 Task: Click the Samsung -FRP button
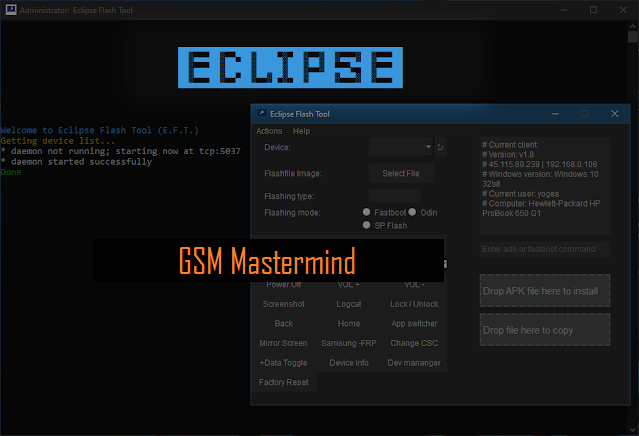click(x=349, y=343)
